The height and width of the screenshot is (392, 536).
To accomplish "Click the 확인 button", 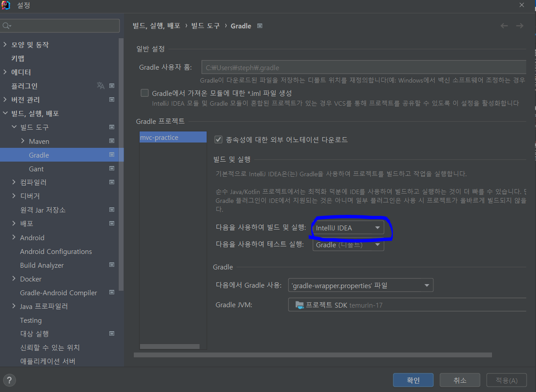I will click(413, 380).
